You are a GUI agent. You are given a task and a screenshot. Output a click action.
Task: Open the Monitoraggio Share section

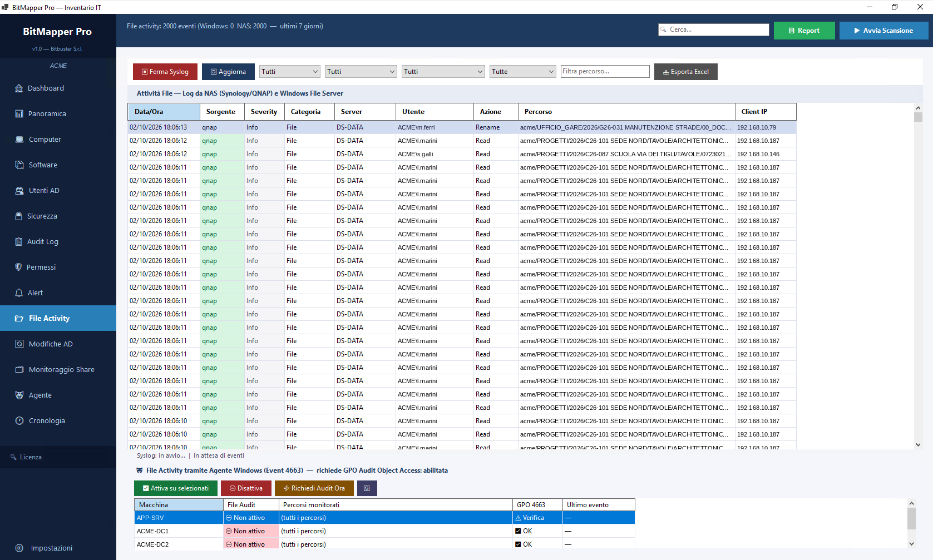(x=58, y=370)
